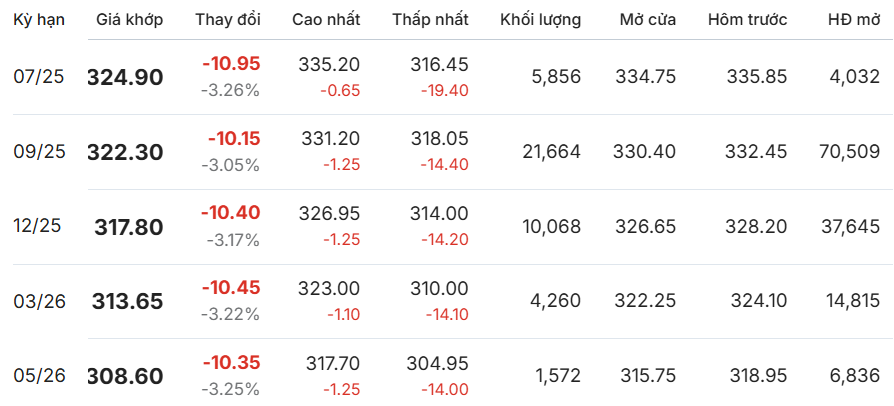The height and width of the screenshot is (406, 894).
Task: Select the 05/26 contract term
Action: point(39,376)
